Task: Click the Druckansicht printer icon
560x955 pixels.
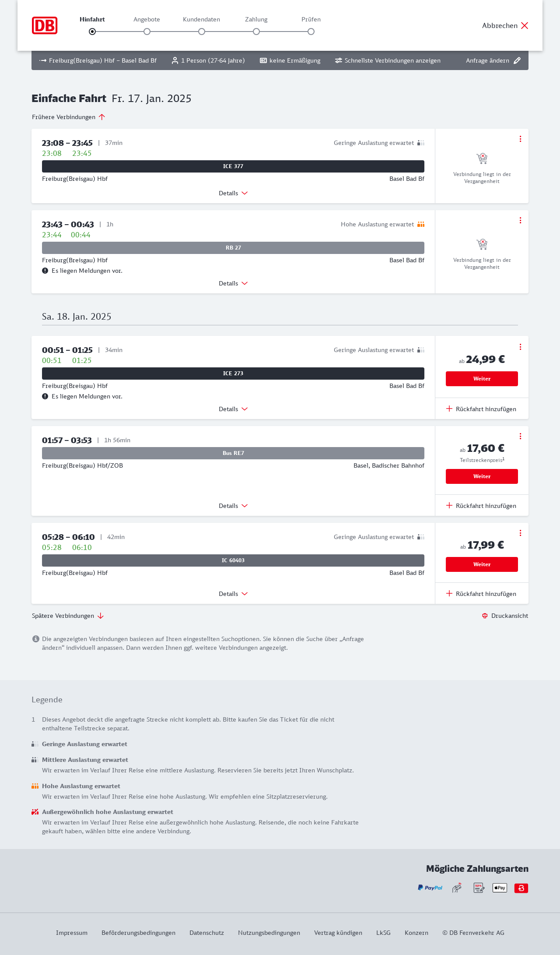Action: [x=485, y=616]
